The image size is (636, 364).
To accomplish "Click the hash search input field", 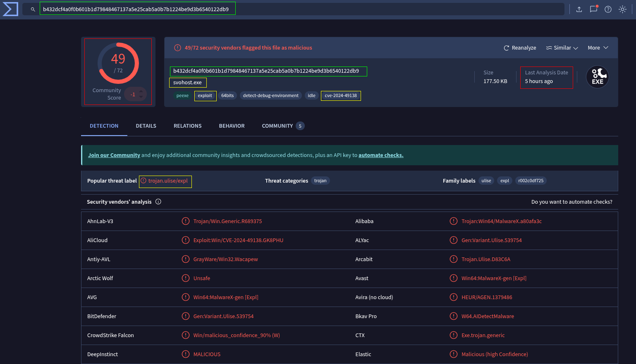I will [137, 9].
